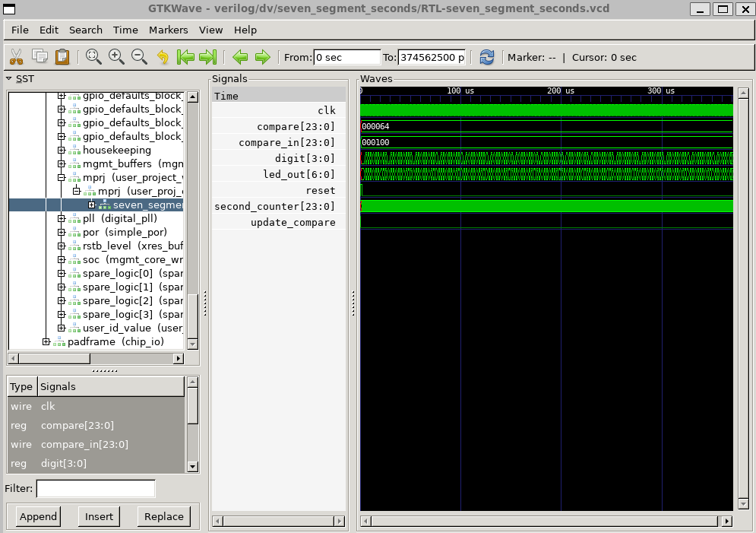Expand the mgmt_buffers tree node
756x533 pixels.
coord(62,163)
